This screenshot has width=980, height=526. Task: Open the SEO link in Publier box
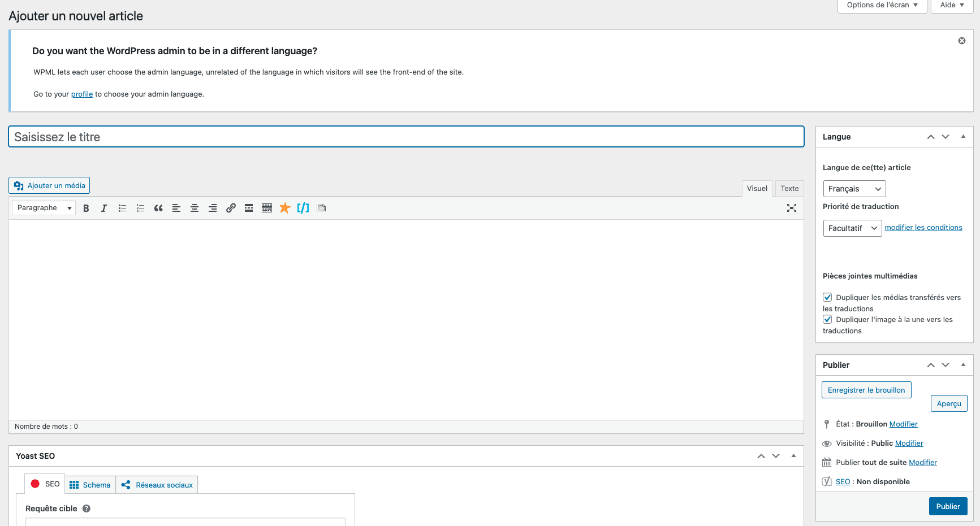tap(843, 482)
